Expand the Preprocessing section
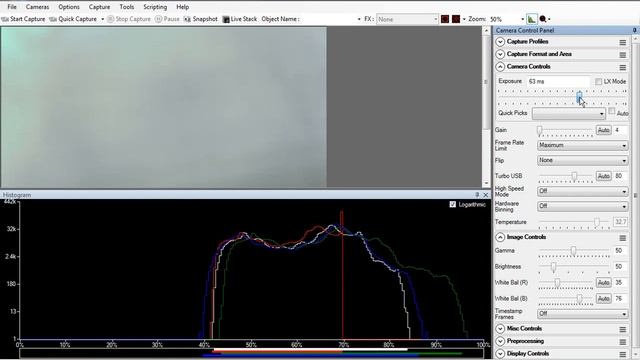Screen dimensions: 640x360 (x=500, y=341)
